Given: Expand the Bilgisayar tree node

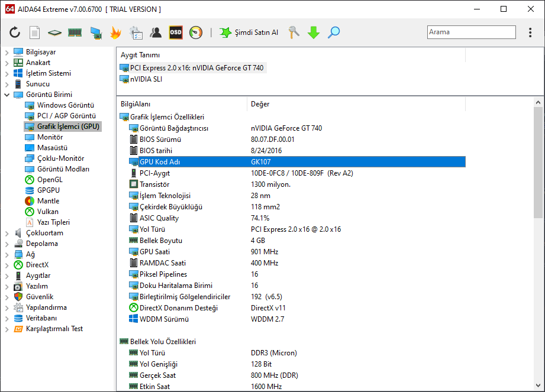Looking at the screenshot, I should pos(7,53).
